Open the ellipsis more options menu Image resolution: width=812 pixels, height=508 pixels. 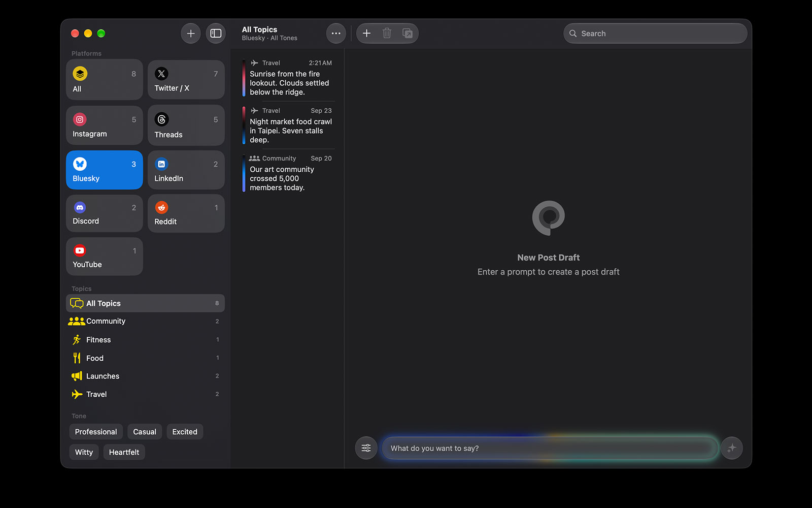(336, 34)
